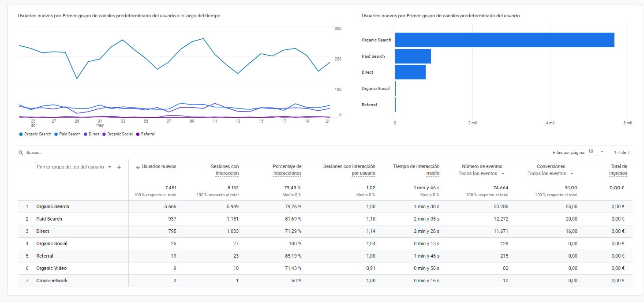Click the plus icon to add a dimension
644x303 pixels.
pos(119,167)
